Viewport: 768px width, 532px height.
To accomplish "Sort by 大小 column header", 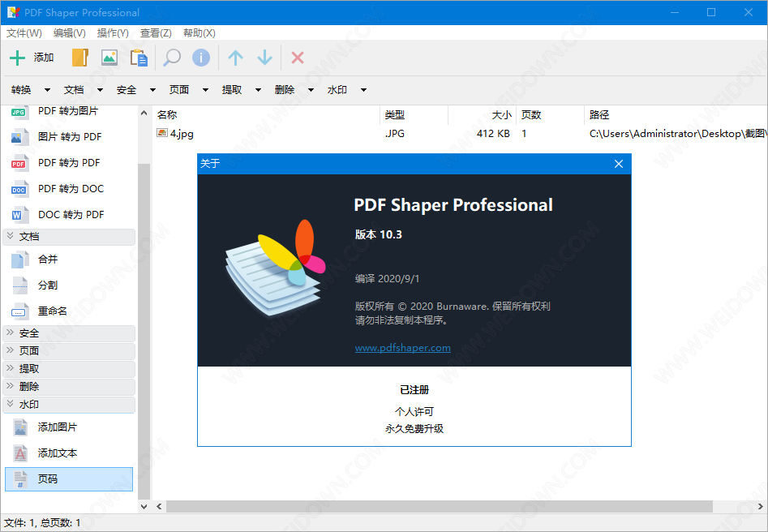I will click(x=482, y=114).
